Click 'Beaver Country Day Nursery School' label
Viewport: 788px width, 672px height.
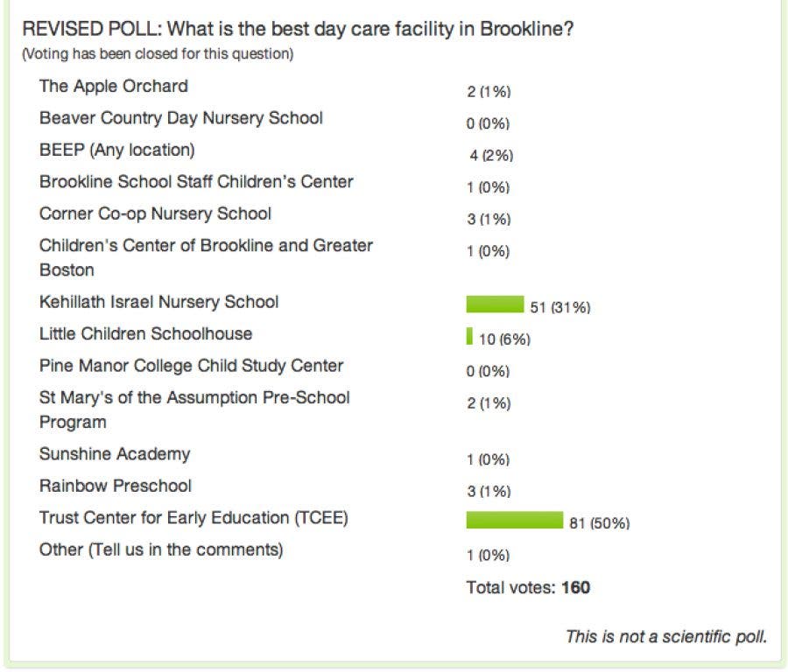click(x=180, y=117)
